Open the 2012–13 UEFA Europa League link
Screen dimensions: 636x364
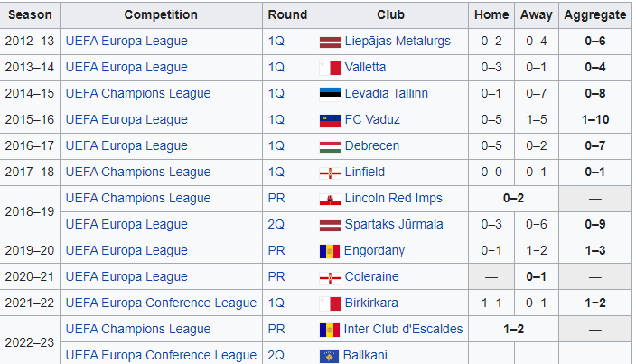click(x=126, y=42)
